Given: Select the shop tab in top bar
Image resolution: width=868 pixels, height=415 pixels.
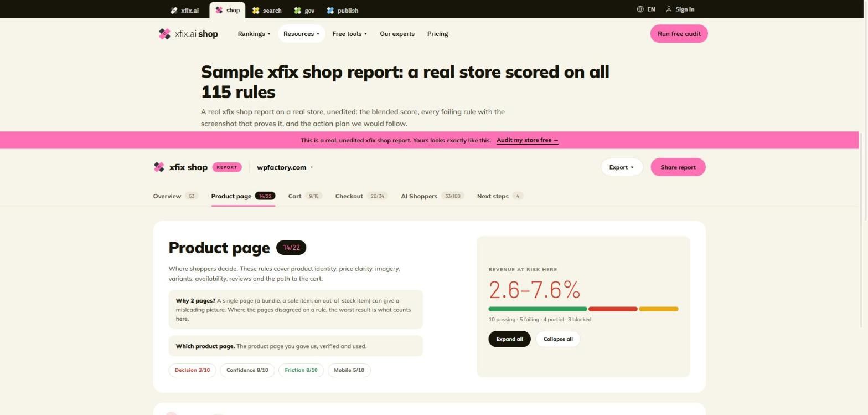Looking at the screenshot, I should click(228, 10).
